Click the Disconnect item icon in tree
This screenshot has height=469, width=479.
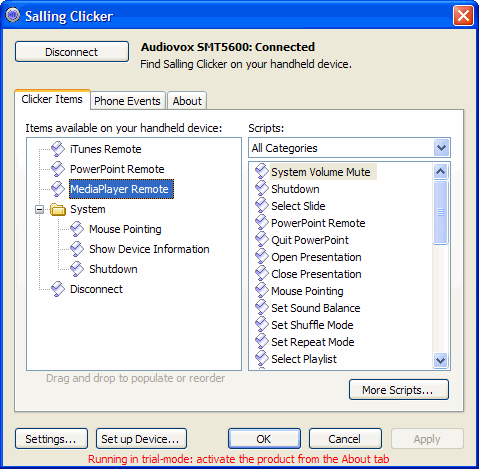click(58, 289)
